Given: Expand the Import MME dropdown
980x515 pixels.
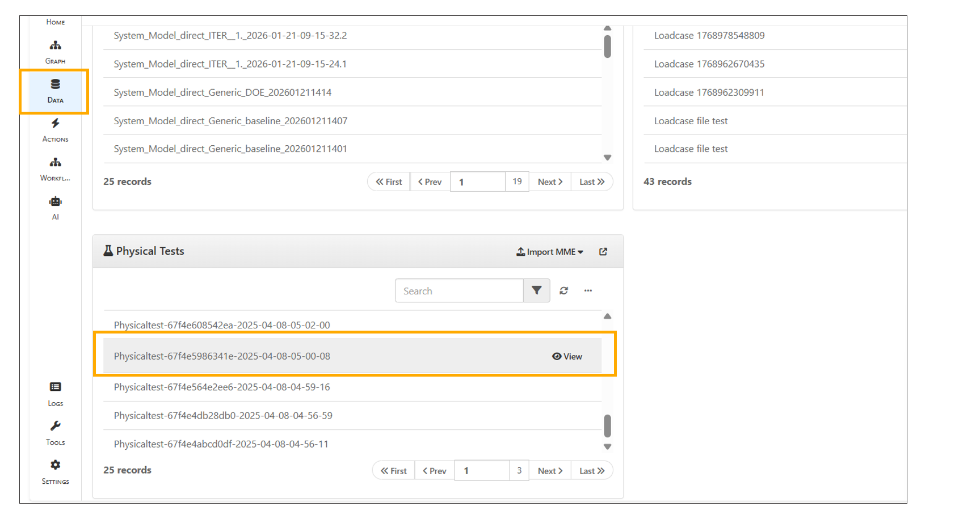Looking at the screenshot, I should click(x=549, y=252).
